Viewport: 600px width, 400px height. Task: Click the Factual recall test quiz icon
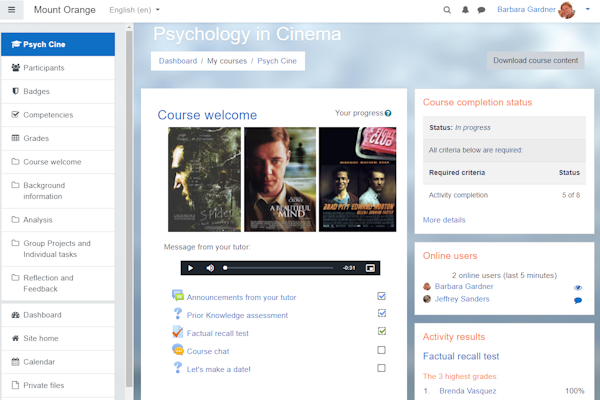point(178,331)
